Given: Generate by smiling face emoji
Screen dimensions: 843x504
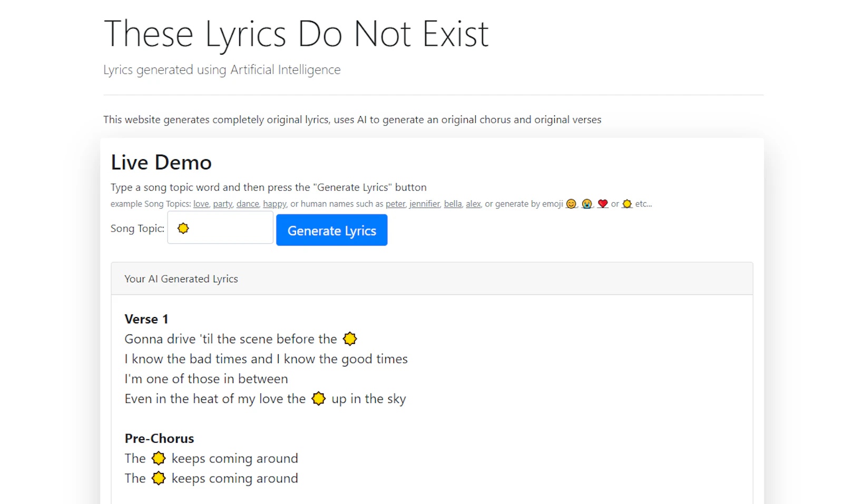Looking at the screenshot, I should tap(571, 204).
